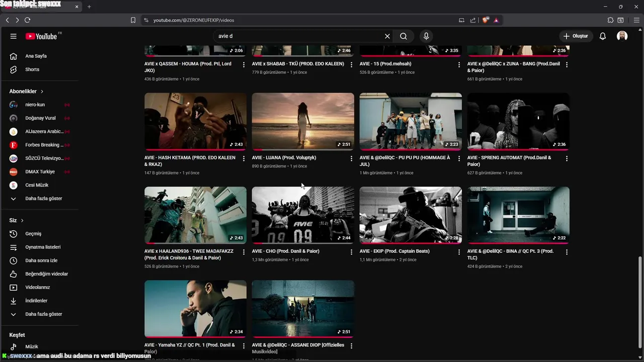
Task: Play the SPRENG AUTOMAT video thumbnail
Action: pos(518,121)
